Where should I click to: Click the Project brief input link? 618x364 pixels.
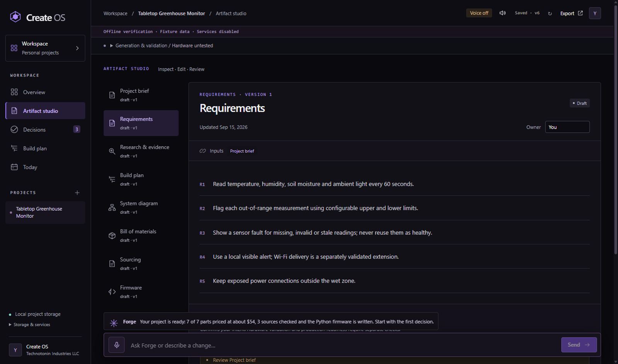click(242, 151)
